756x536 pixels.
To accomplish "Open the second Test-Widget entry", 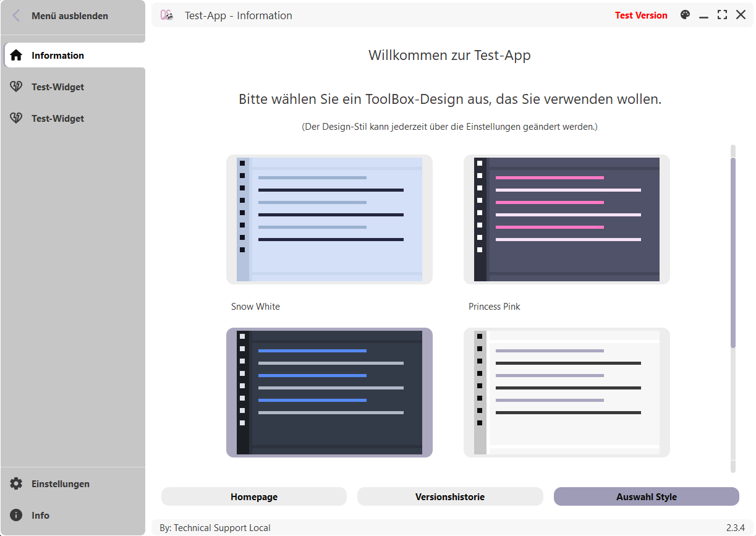I will click(73, 119).
